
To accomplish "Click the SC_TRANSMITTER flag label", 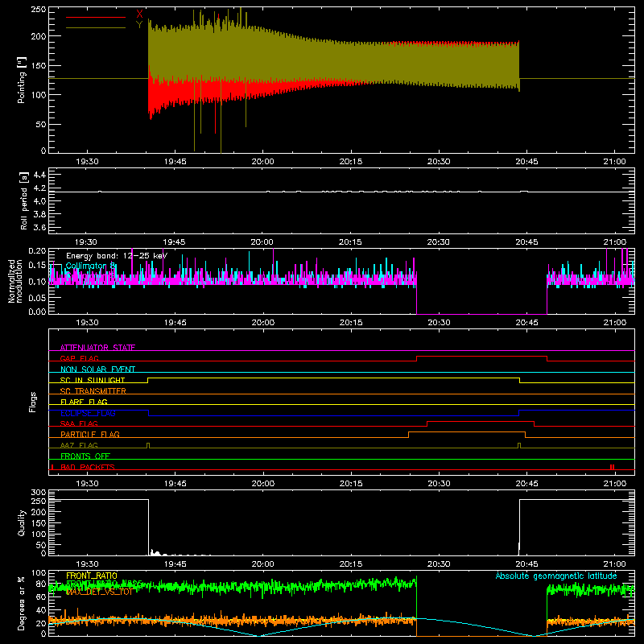I will tap(93, 391).
